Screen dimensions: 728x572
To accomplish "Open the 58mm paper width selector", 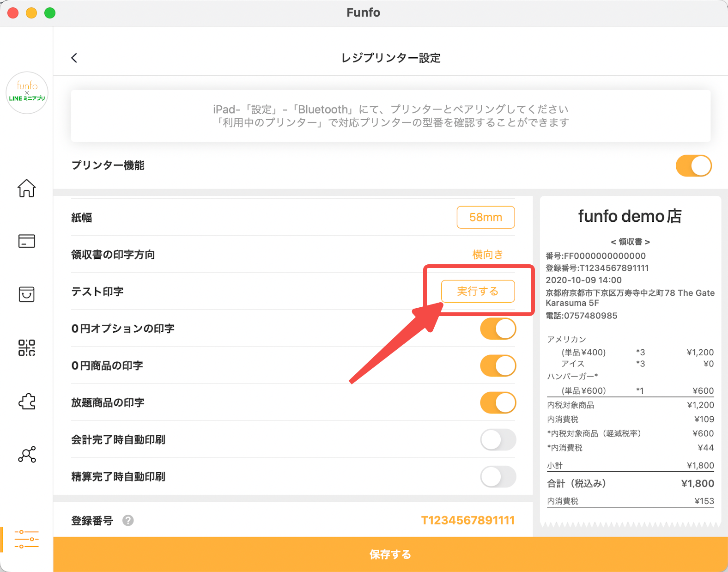I will coord(485,217).
